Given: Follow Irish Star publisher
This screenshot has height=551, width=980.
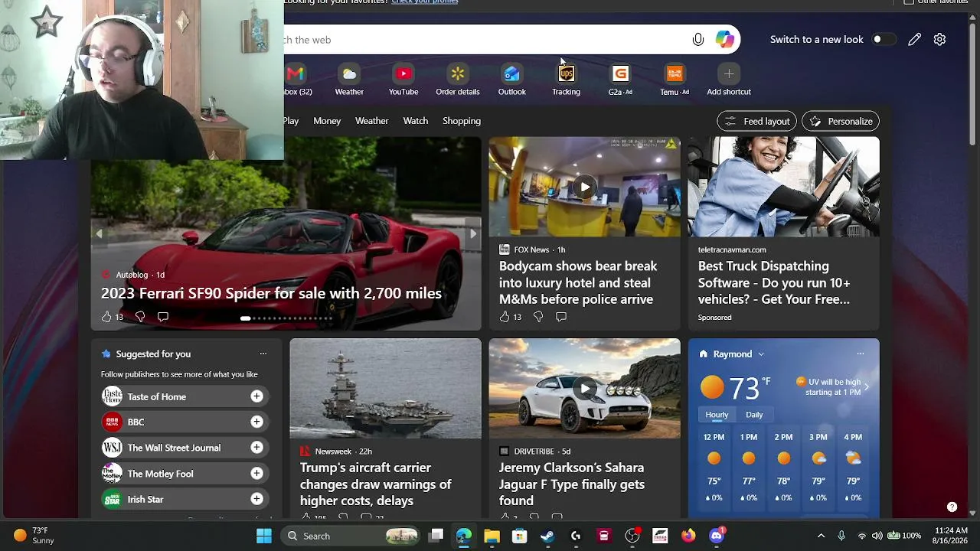Looking at the screenshot, I should pyautogui.click(x=256, y=499).
